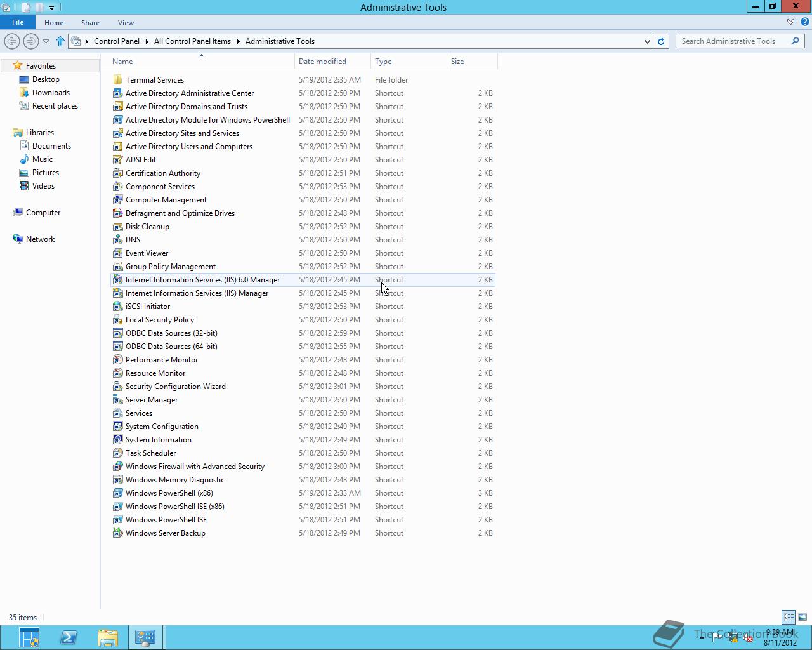Click the Windows Memory Diagnostic icon

pyautogui.click(x=117, y=479)
